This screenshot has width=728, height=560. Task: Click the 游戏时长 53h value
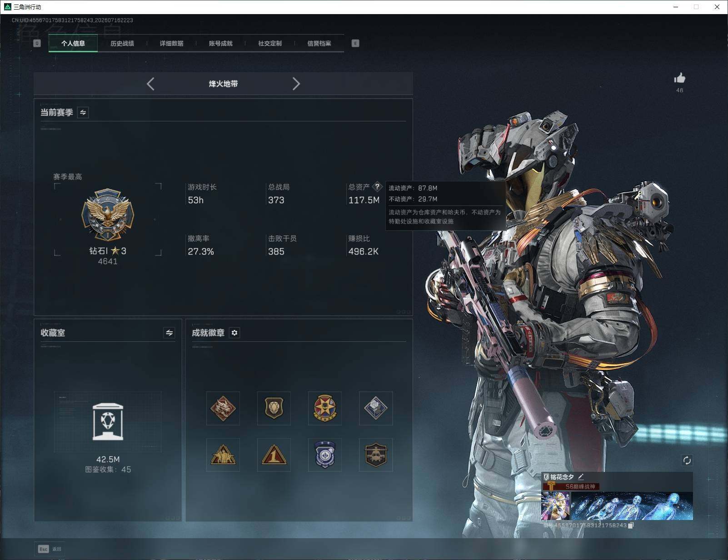click(x=196, y=200)
